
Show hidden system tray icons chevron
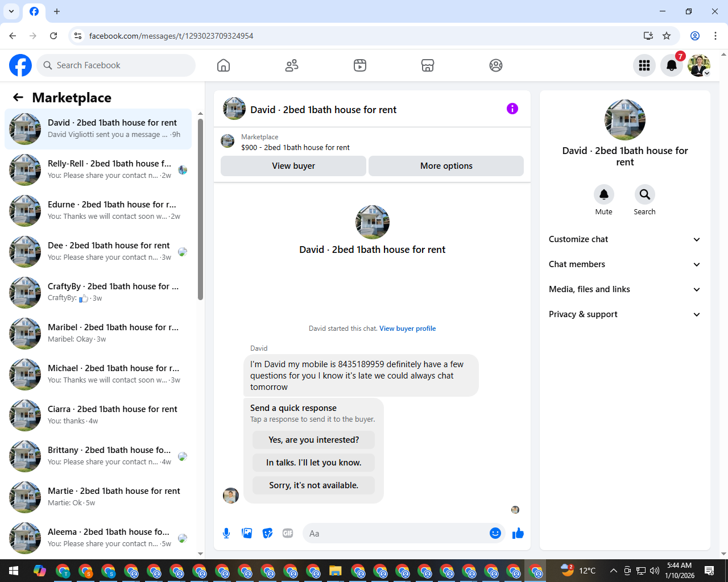click(613, 571)
